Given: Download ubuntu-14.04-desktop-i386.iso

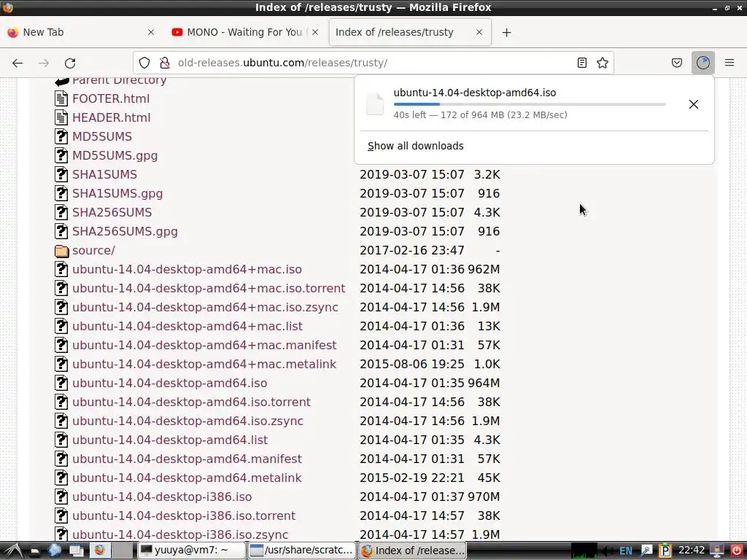Looking at the screenshot, I should pos(162,497).
